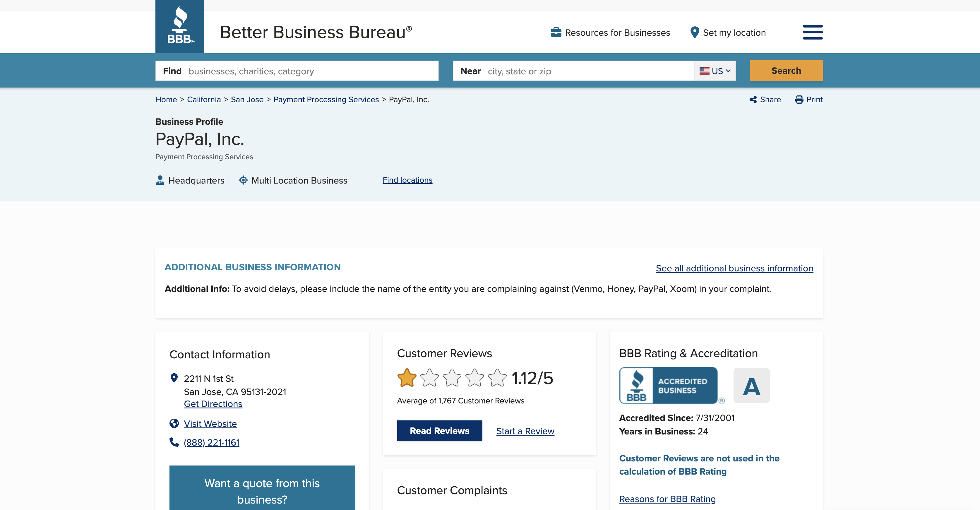Click the Read Reviews button

[439, 431]
